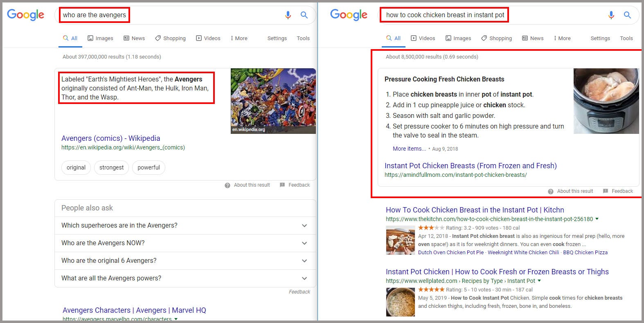
Task: Open the instant pot chicken photo thumbnail
Action: coord(606,101)
